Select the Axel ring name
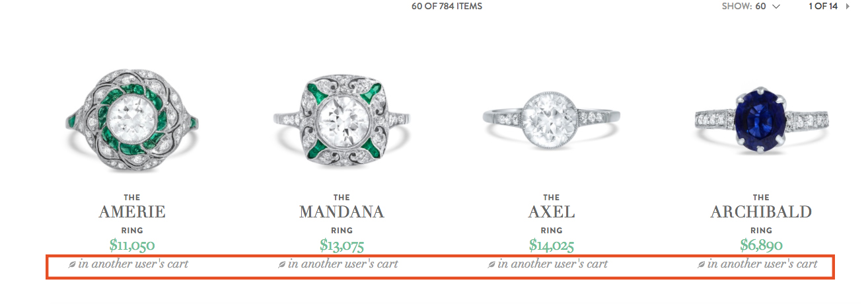This screenshot has height=304, width=868. 552,212
